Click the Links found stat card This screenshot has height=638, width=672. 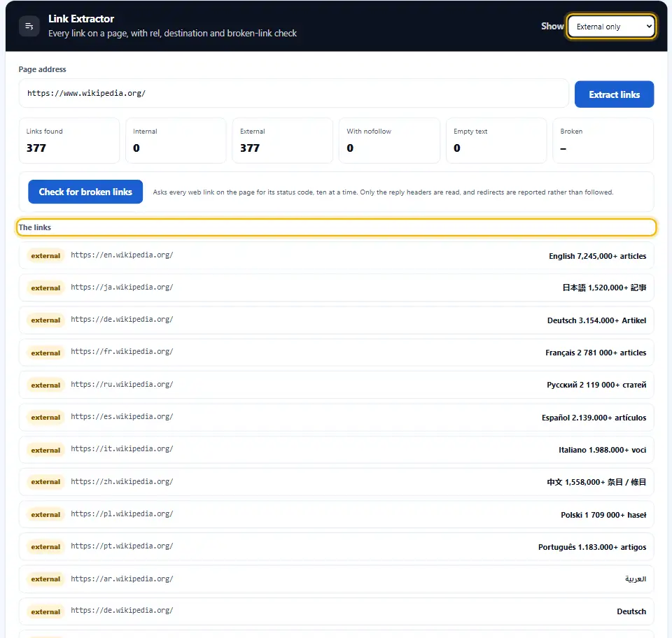pos(69,141)
